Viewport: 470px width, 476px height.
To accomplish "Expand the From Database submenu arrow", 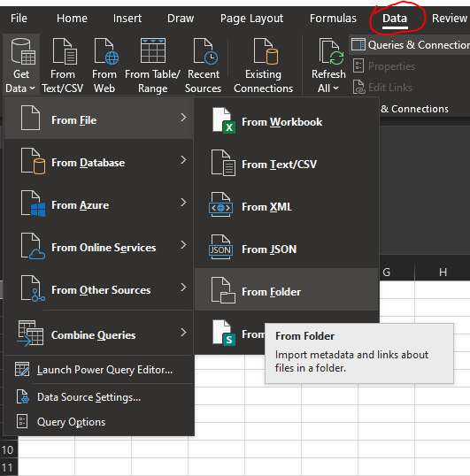I will click(x=183, y=160).
